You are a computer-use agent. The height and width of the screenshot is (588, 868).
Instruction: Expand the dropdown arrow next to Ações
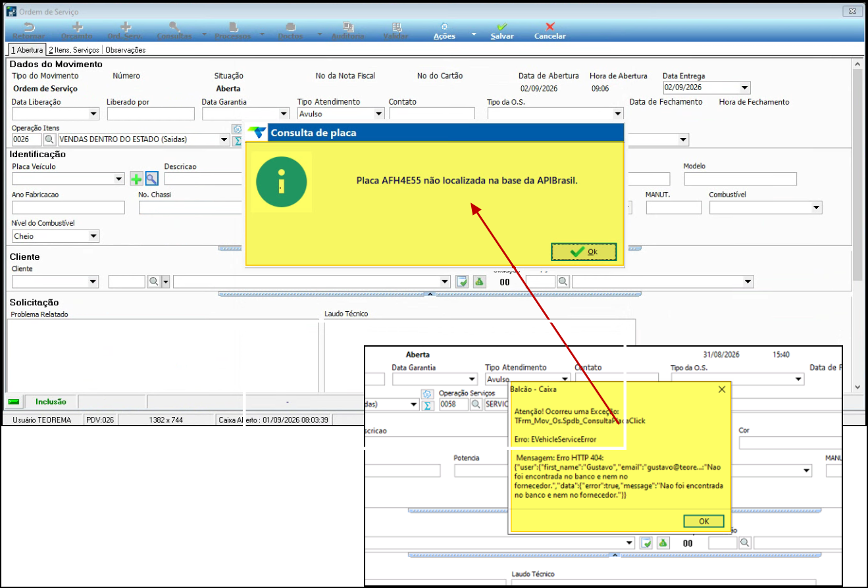[x=473, y=34]
